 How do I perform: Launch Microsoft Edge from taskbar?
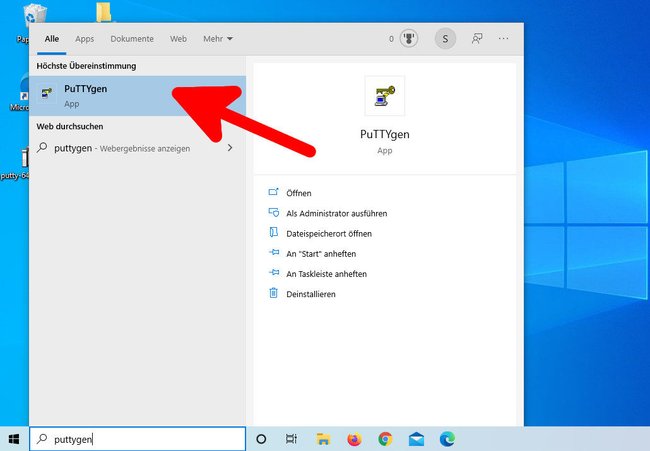(x=447, y=439)
